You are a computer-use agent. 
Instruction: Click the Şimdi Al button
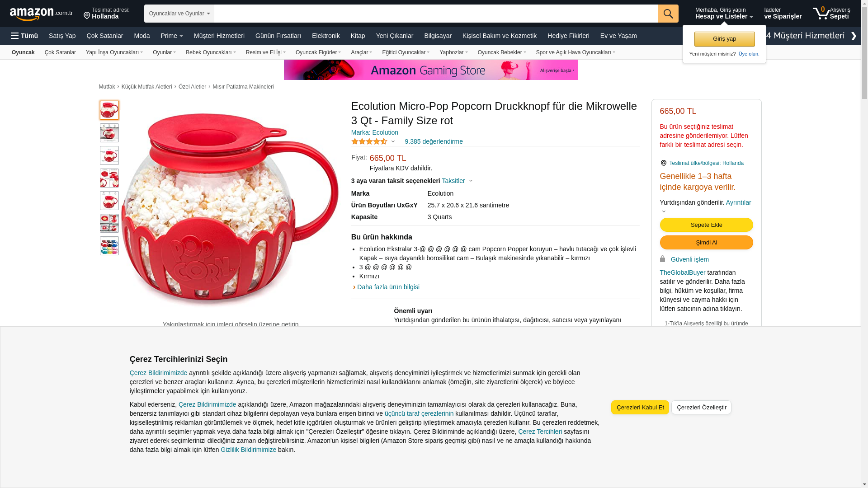pos(706,242)
